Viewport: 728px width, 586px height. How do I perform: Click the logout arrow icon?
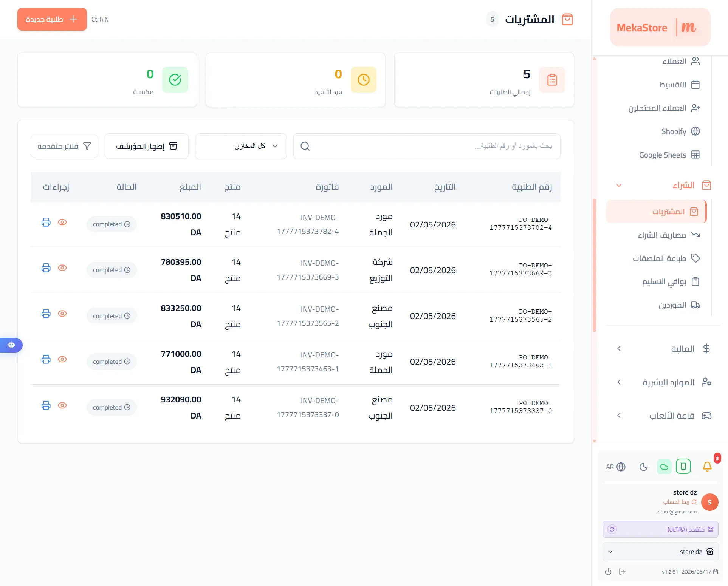622,572
